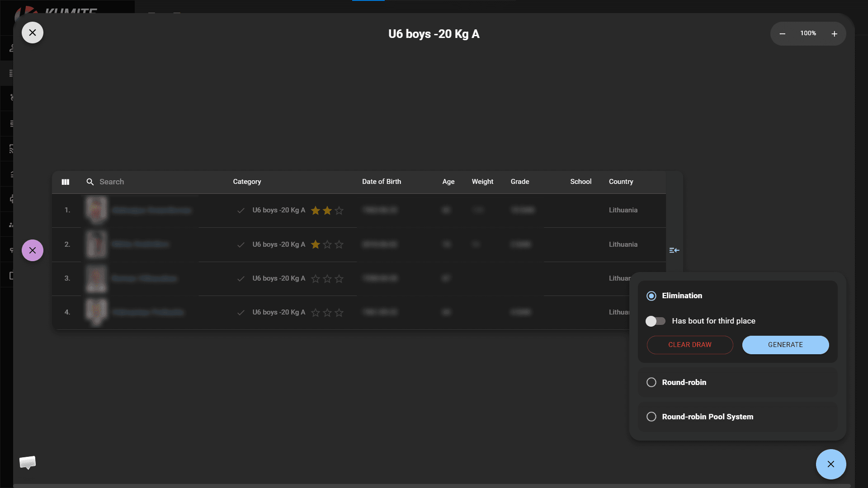This screenshot has width=868, height=488.
Task: Click the column layout icon beside Search
Action: click(66, 182)
